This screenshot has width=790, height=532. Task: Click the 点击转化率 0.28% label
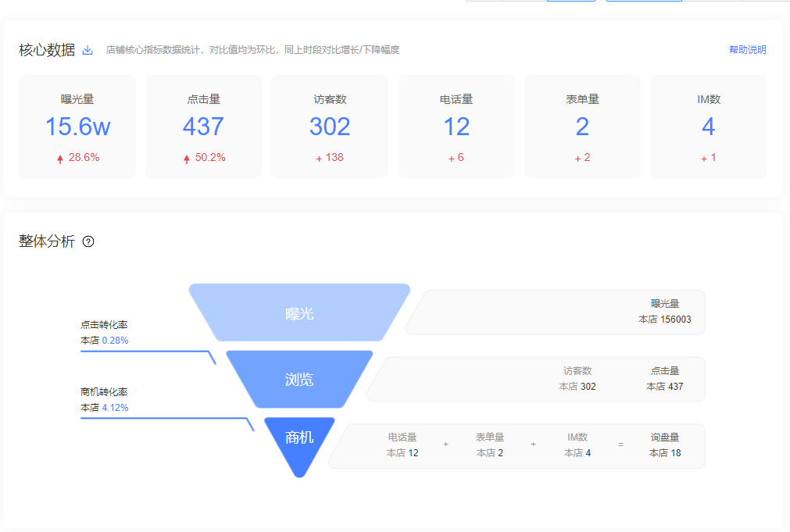click(x=104, y=333)
